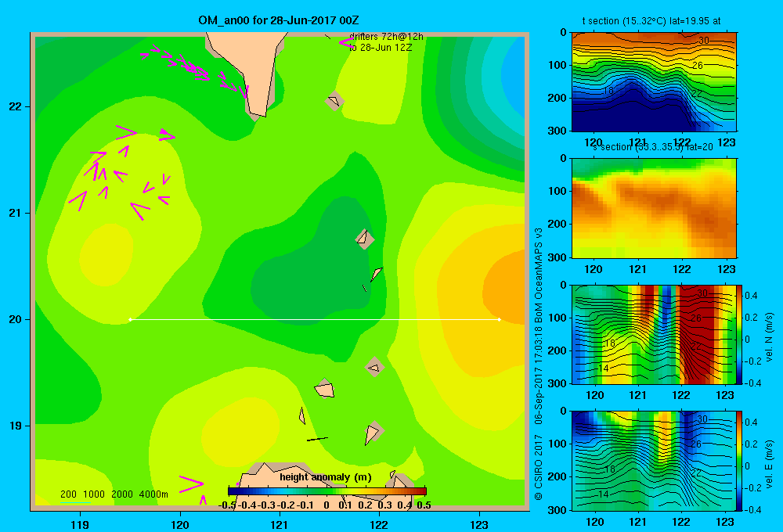This screenshot has height=532, width=783.
Task: Click the large magenta drifter arrow near bottom left
Action: coord(191,483)
